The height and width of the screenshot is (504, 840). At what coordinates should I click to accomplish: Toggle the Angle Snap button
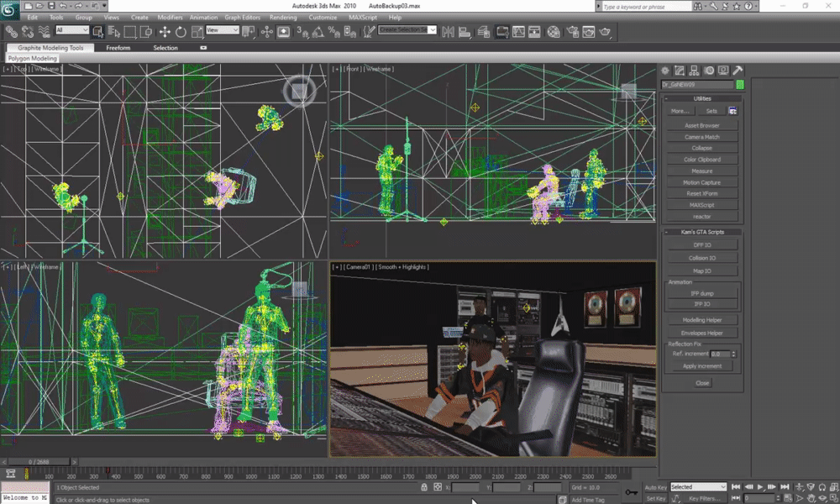coord(318,32)
